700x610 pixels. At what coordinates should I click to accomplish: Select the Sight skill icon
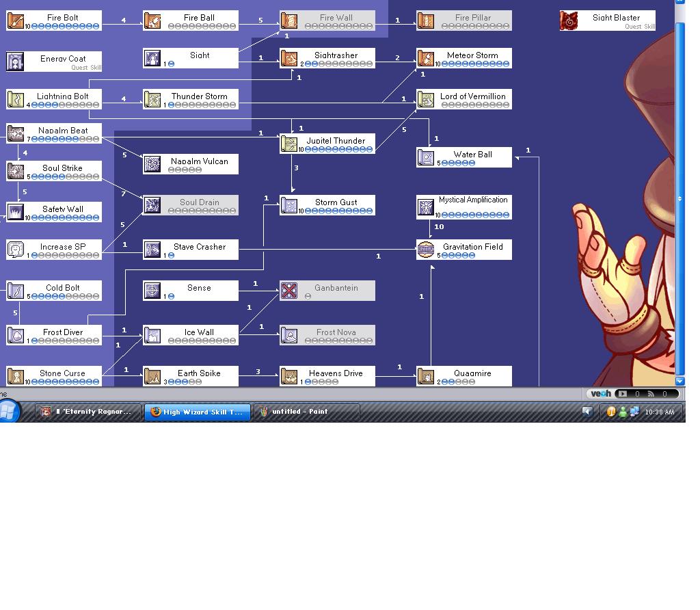point(152,59)
